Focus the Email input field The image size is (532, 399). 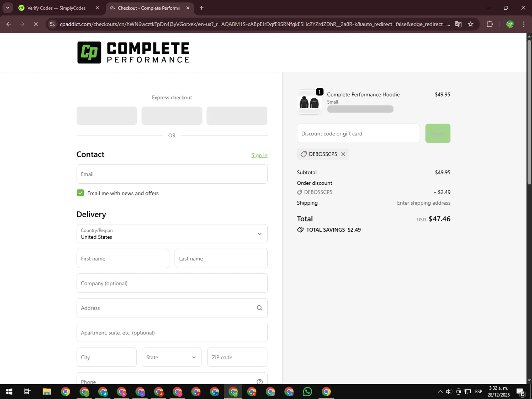coord(172,174)
